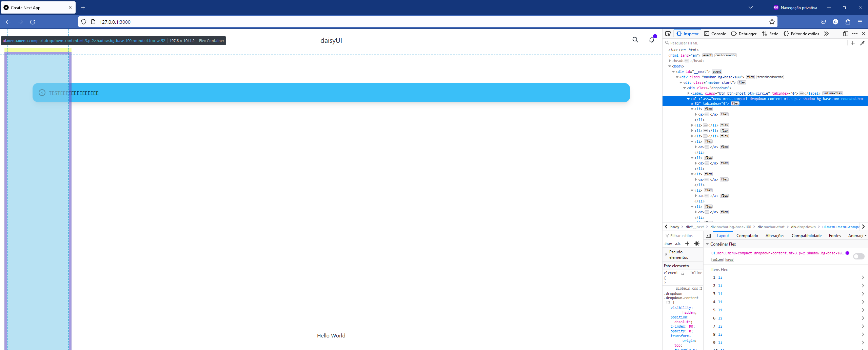The height and width of the screenshot is (350, 868).
Task: Toggle the .cls class editor panel
Action: click(678, 244)
